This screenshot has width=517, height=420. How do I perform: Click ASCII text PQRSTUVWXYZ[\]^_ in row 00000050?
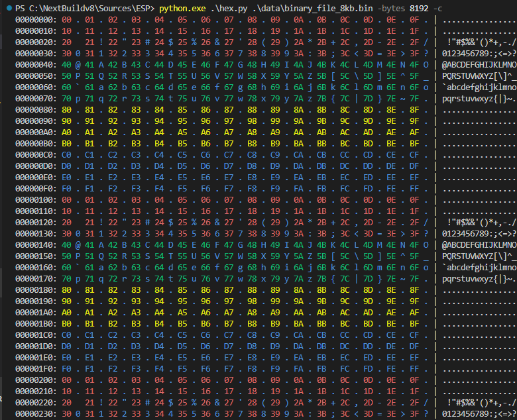click(x=479, y=76)
